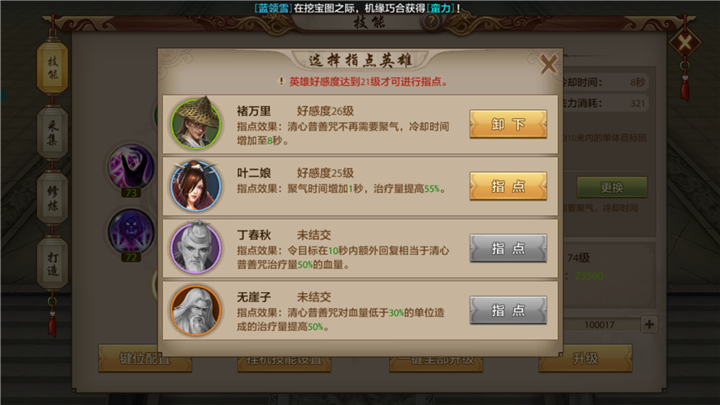Screen dimensions: 720x405
Task: Click the level 73 purple skill icon
Action: point(131,168)
